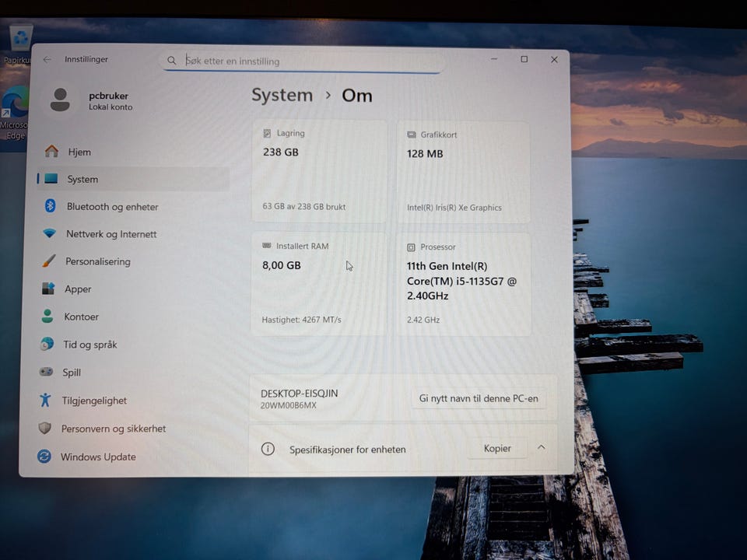The width and height of the screenshot is (747, 560).
Task: Select the '63 GB av 238 GB brukt' text
Action: [x=304, y=207]
